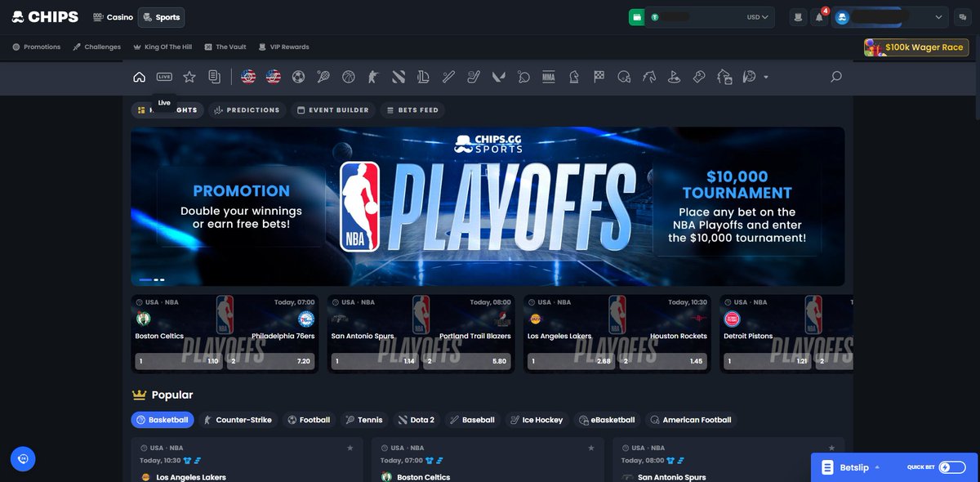Open the NBA Playoffs promotion banner

(x=488, y=206)
